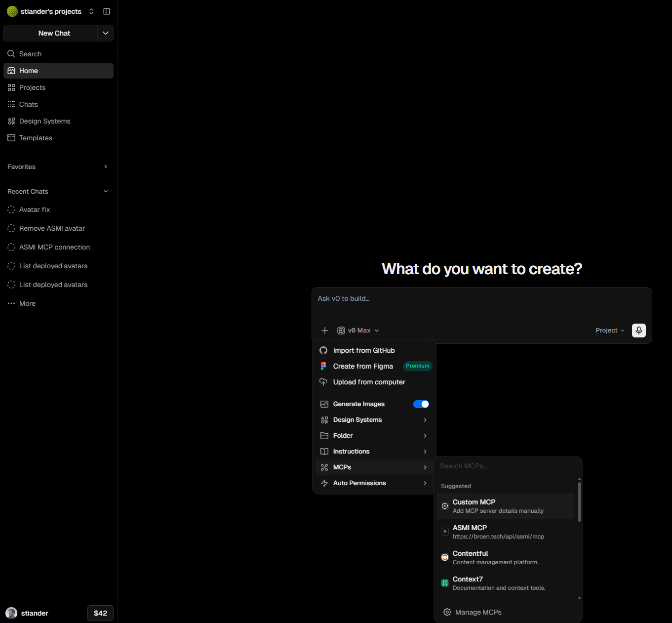
Task: Click the stiander user avatar photo
Action: (11, 613)
